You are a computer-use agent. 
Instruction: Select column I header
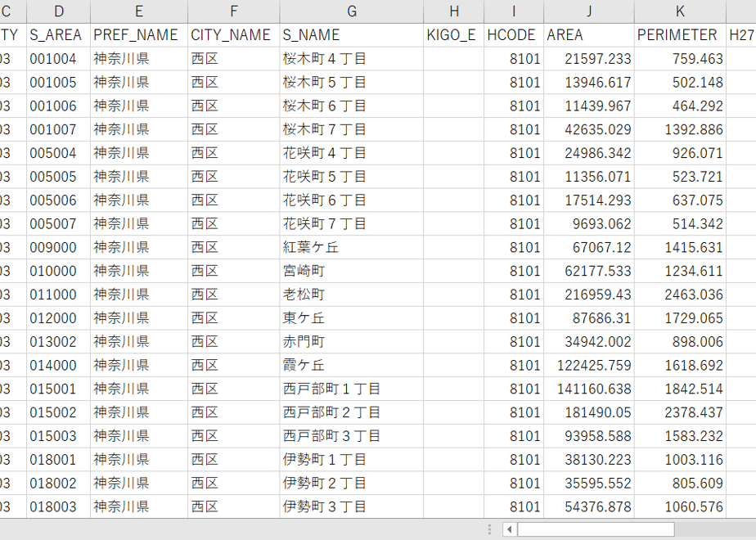[x=514, y=11]
